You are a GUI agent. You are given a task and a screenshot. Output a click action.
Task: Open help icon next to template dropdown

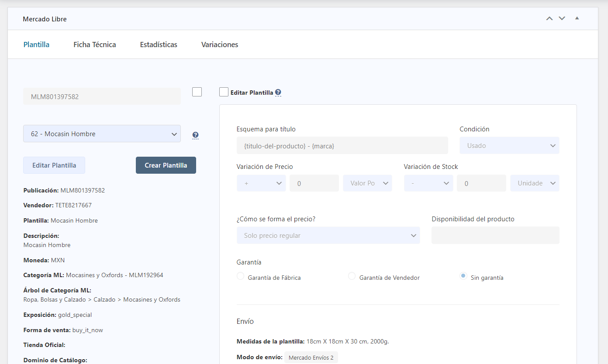pyautogui.click(x=195, y=135)
